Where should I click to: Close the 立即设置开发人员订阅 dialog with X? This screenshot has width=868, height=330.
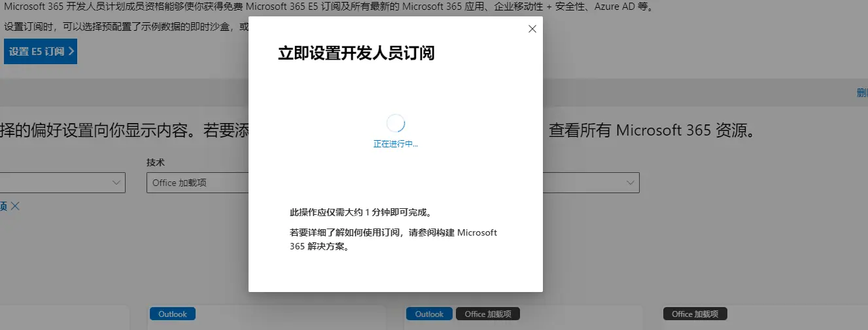532,29
